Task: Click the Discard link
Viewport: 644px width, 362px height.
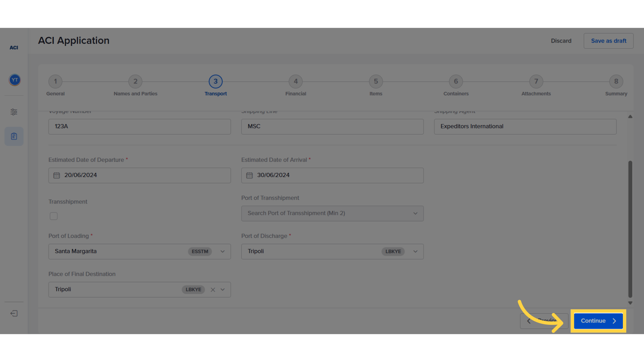Action: pos(561,41)
